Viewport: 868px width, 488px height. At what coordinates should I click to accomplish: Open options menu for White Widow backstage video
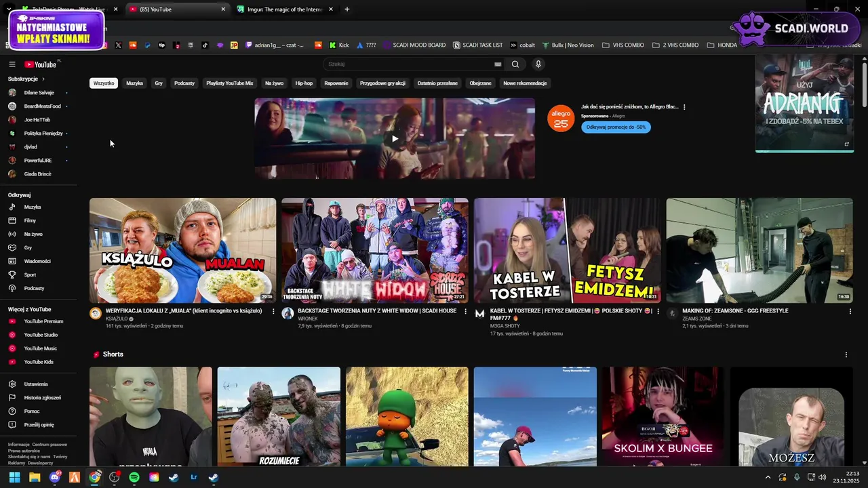pyautogui.click(x=465, y=312)
